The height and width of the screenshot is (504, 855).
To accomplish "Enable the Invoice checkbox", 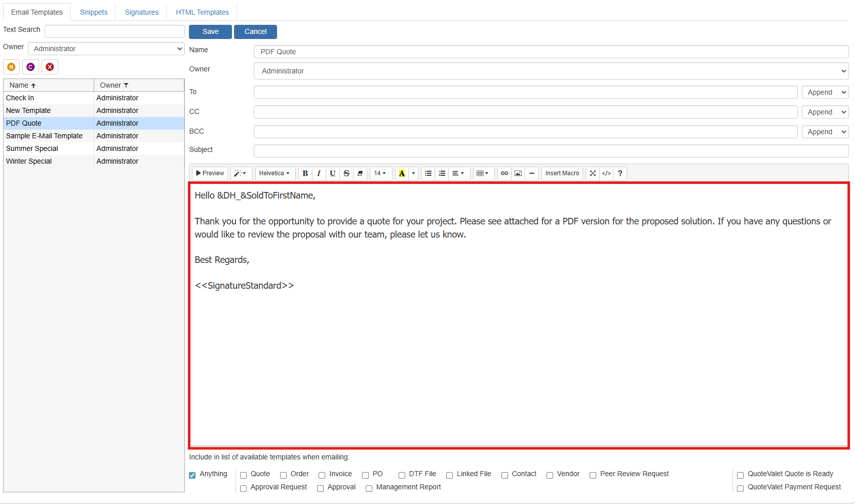I will tap(322, 475).
